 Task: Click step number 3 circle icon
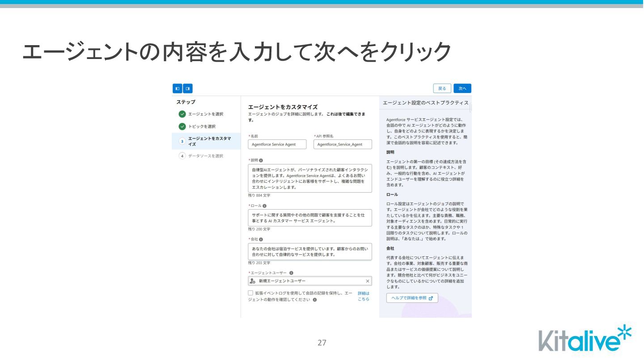point(182,141)
